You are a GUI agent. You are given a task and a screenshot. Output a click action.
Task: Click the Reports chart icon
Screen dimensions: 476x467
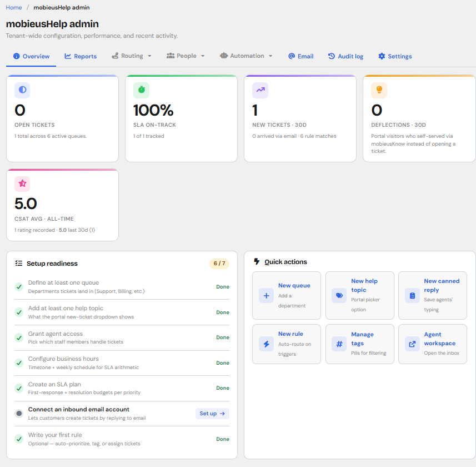point(68,56)
